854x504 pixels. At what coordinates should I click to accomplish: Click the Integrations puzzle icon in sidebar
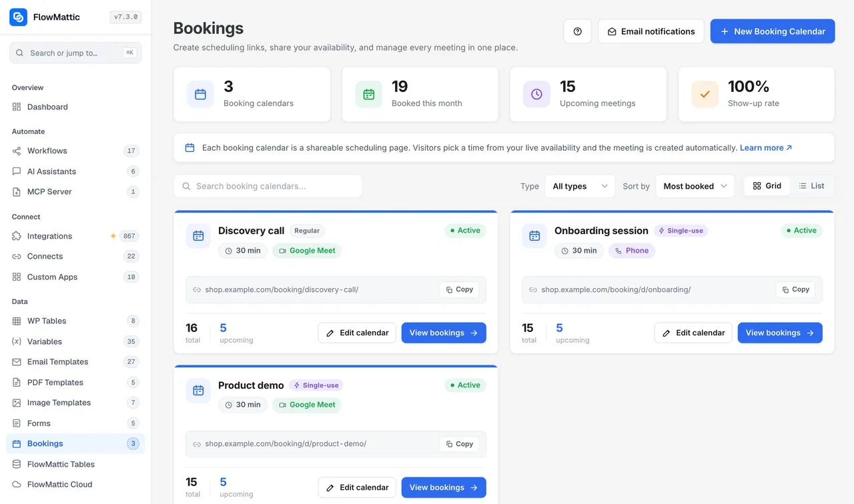point(17,236)
